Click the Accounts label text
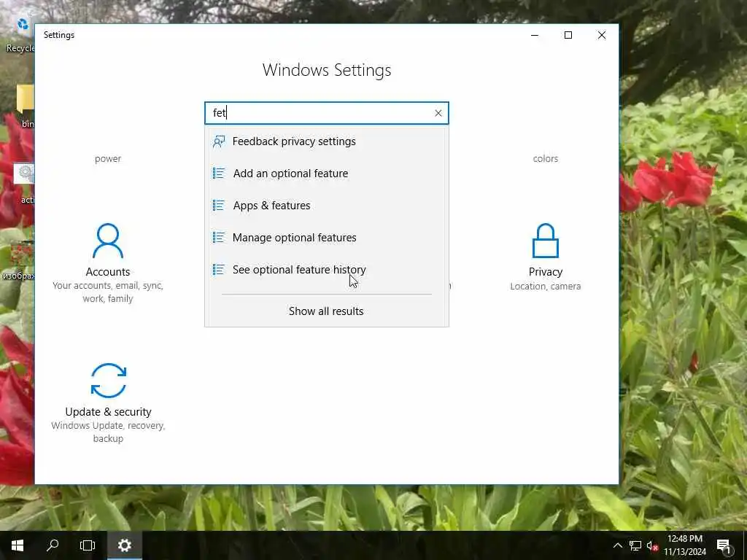Viewport: 747px width, 560px height. (x=108, y=272)
